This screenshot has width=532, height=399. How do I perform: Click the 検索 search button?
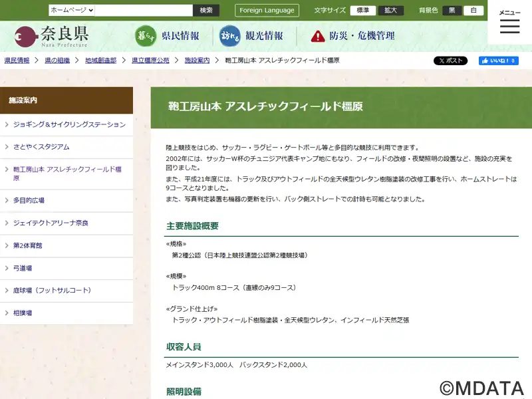206,10
